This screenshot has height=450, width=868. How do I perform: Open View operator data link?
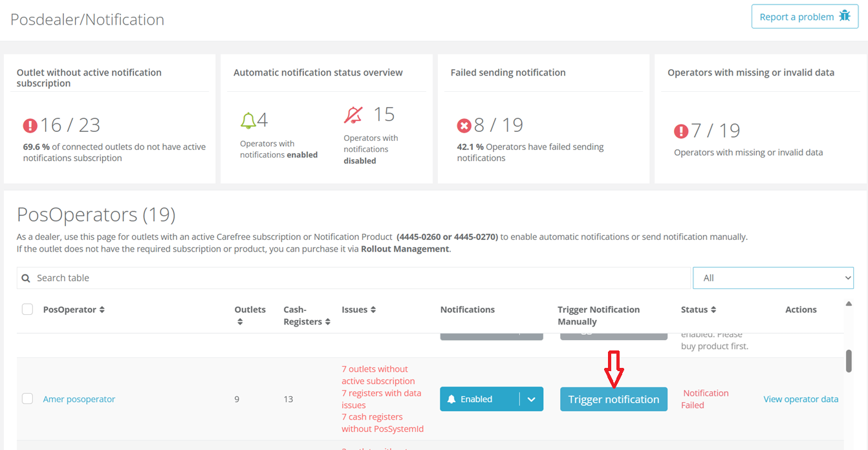click(x=801, y=399)
